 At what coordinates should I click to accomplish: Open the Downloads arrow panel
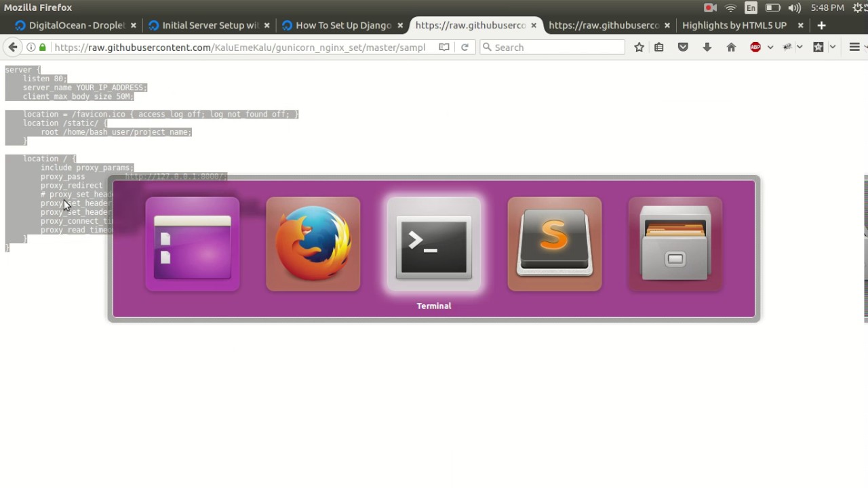coord(707,47)
